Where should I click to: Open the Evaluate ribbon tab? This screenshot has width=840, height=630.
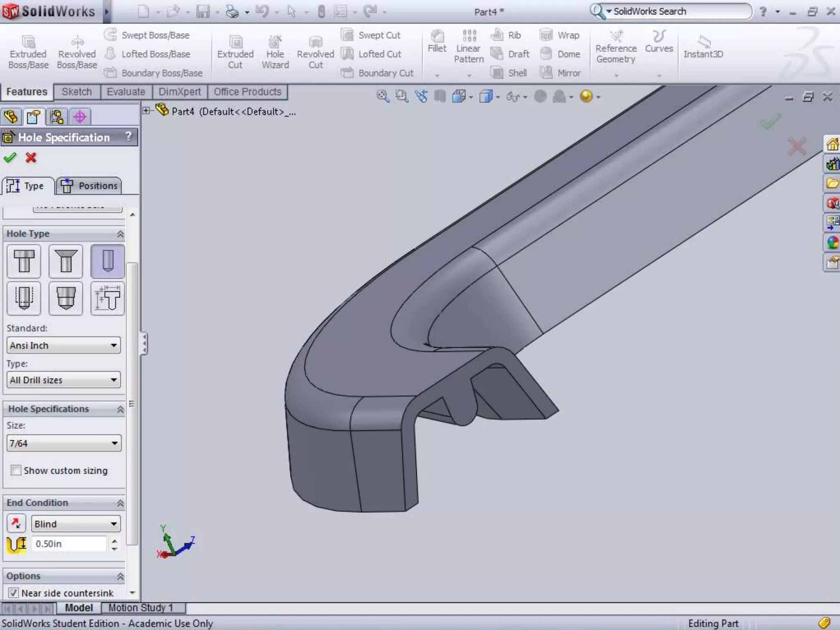click(126, 92)
